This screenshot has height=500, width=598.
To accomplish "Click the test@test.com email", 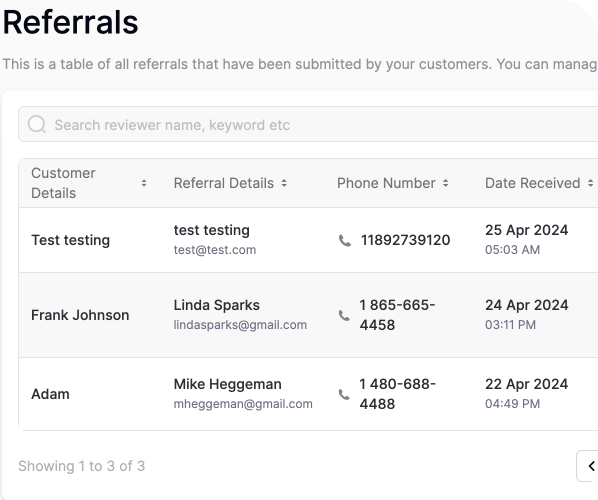I will (215, 250).
